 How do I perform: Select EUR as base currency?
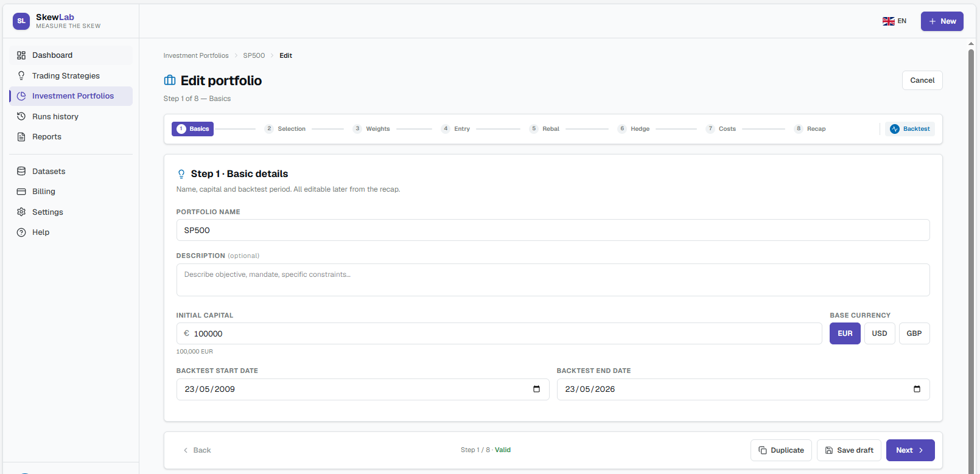point(845,333)
